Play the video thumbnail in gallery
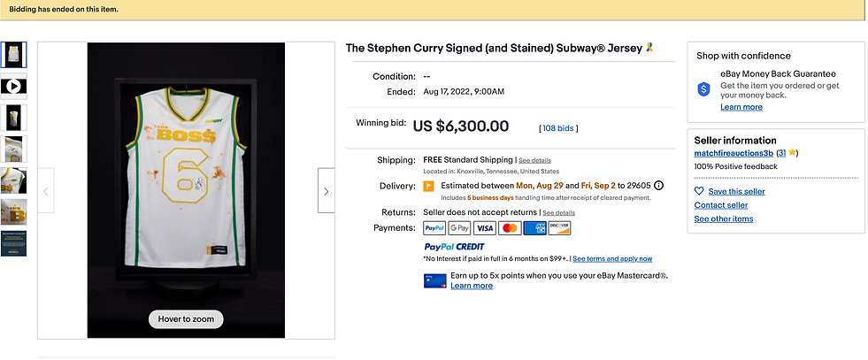 pyautogui.click(x=13, y=87)
